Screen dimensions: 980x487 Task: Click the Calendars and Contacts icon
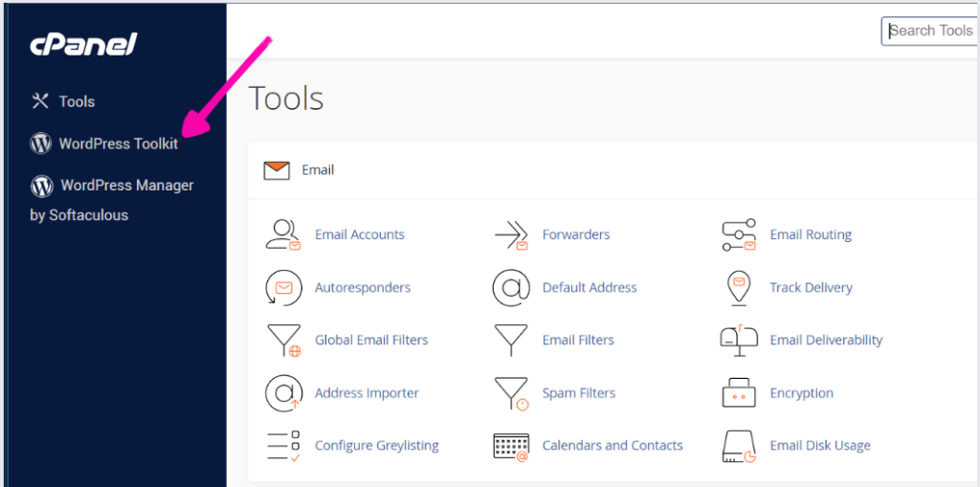(511, 447)
